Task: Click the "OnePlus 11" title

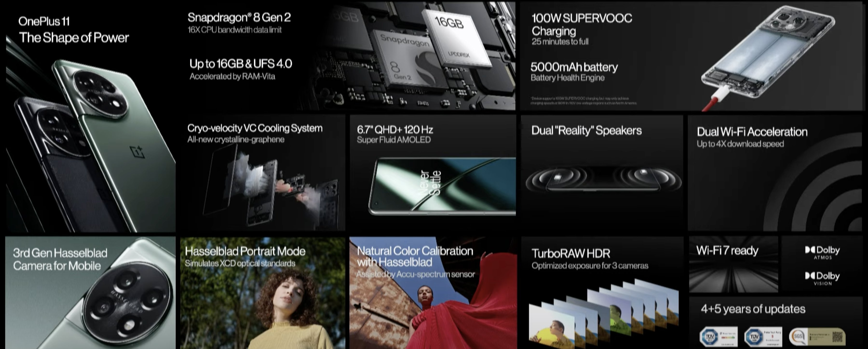Action: [x=44, y=21]
